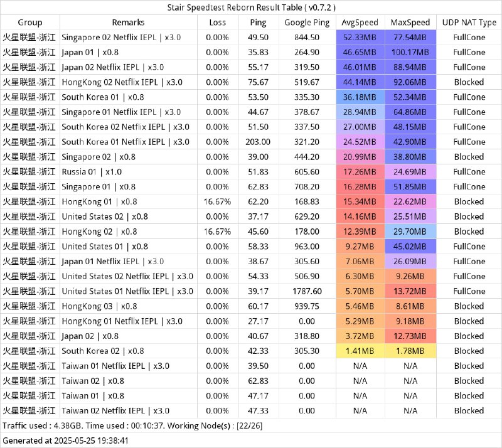Select the 'Singapore 01 | x0.8' remark

click(99, 187)
